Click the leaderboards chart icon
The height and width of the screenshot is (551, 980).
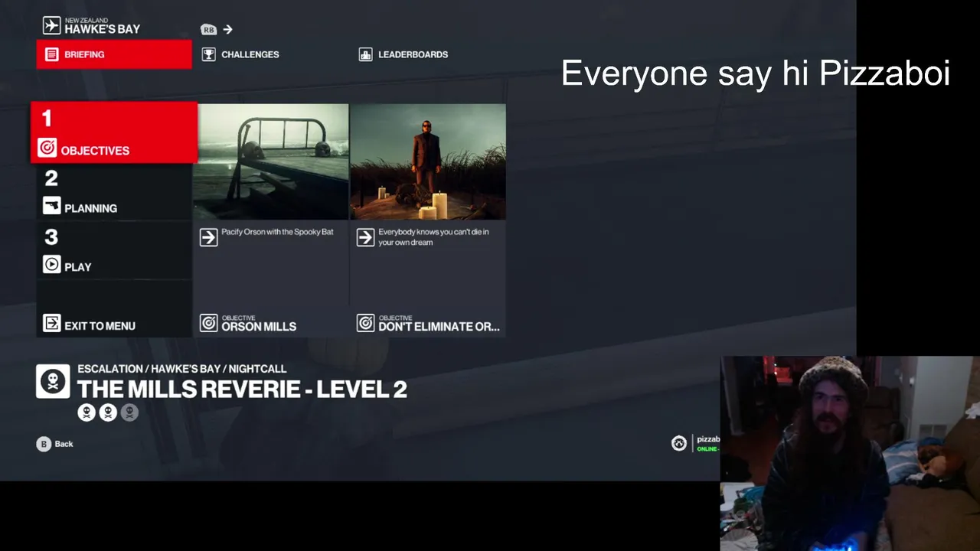point(365,54)
